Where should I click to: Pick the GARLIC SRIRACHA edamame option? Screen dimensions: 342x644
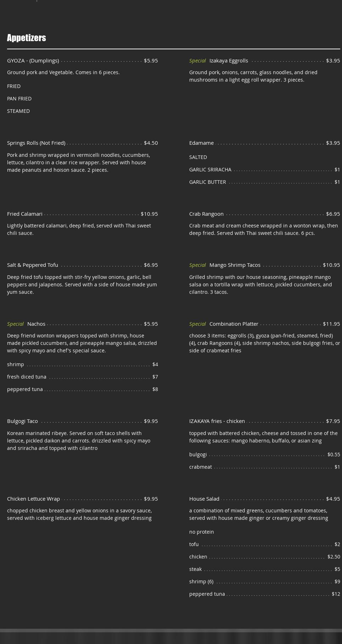(x=210, y=170)
